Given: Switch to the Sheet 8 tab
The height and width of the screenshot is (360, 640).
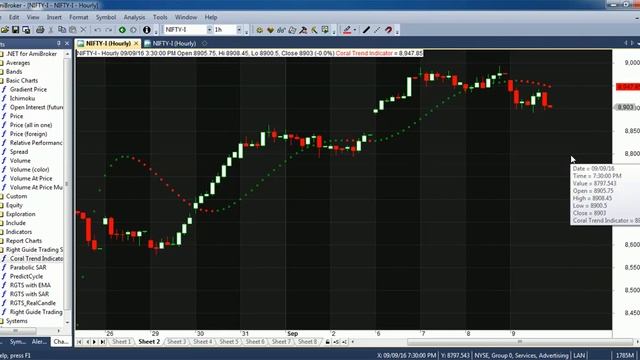Looking at the screenshot, I should (x=307, y=342).
